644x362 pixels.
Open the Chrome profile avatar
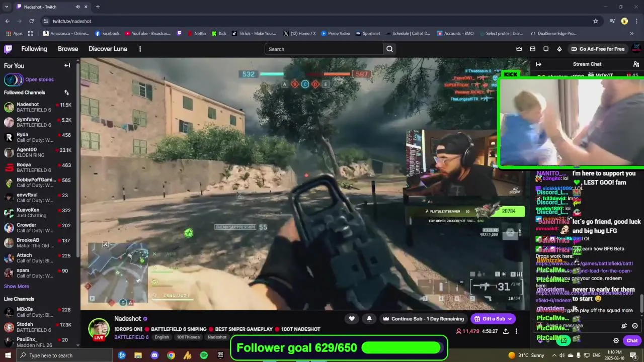[624, 21]
